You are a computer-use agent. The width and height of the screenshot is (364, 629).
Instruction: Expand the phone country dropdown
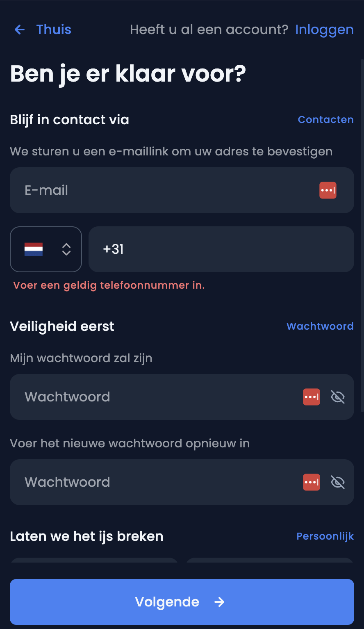[x=45, y=249]
